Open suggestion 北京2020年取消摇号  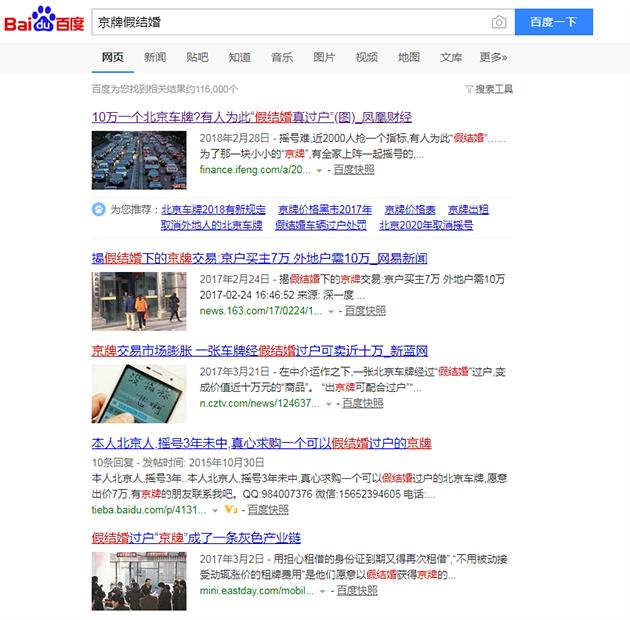pyautogui.click(x=426, y=225)
